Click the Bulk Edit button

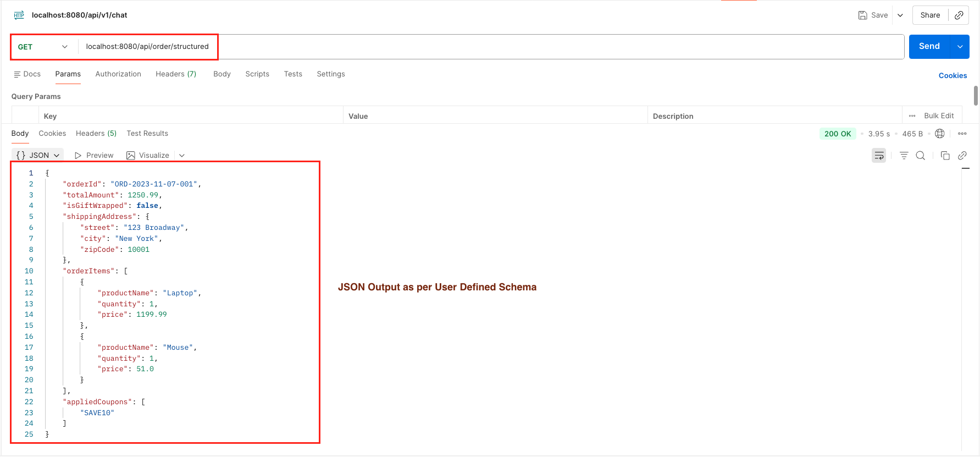[939, 116]
